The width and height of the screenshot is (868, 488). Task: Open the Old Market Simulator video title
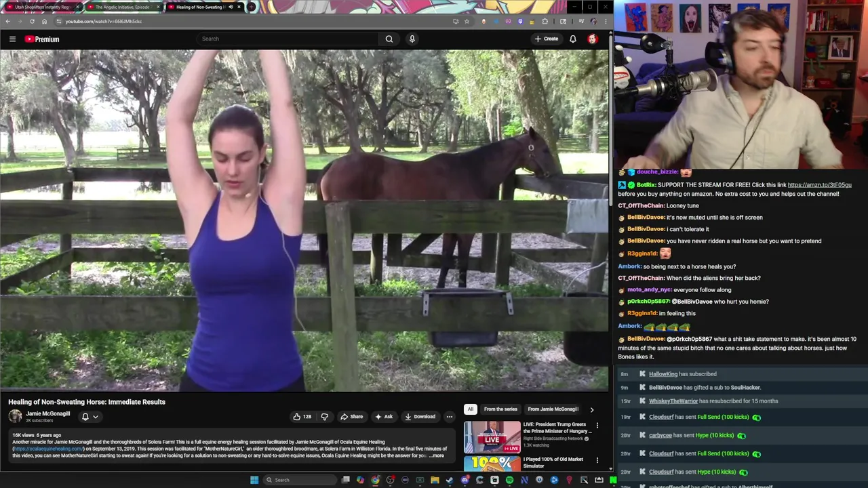point(553,462)
